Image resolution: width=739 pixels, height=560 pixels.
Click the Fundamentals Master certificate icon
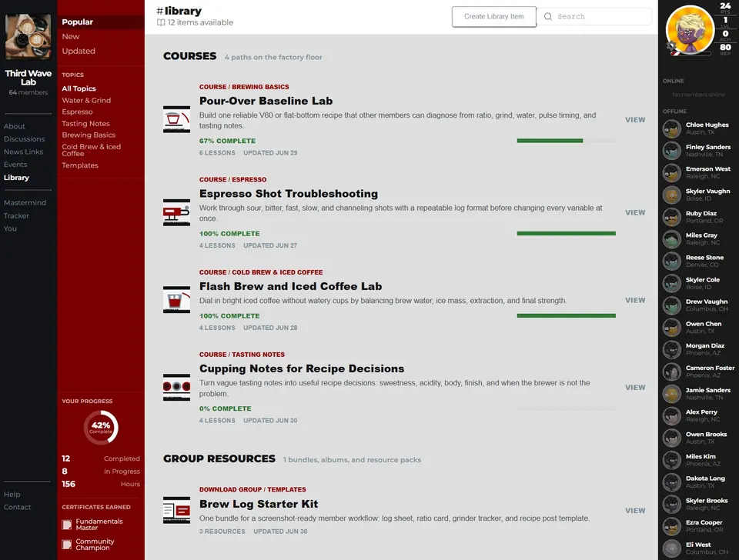[x=67, y=524]
